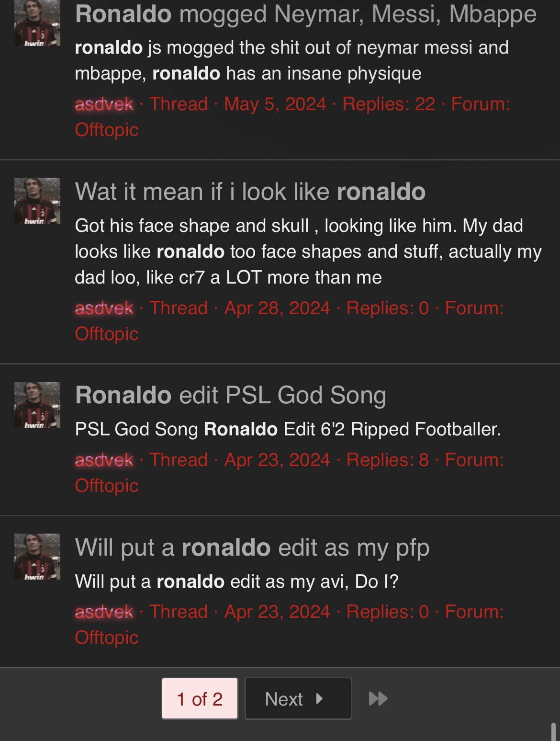The height and width of the screenshot is (741, 560).
Task: Open 'Will put a ronaldo edit as my pfp' thread
Action: (252, 547)
